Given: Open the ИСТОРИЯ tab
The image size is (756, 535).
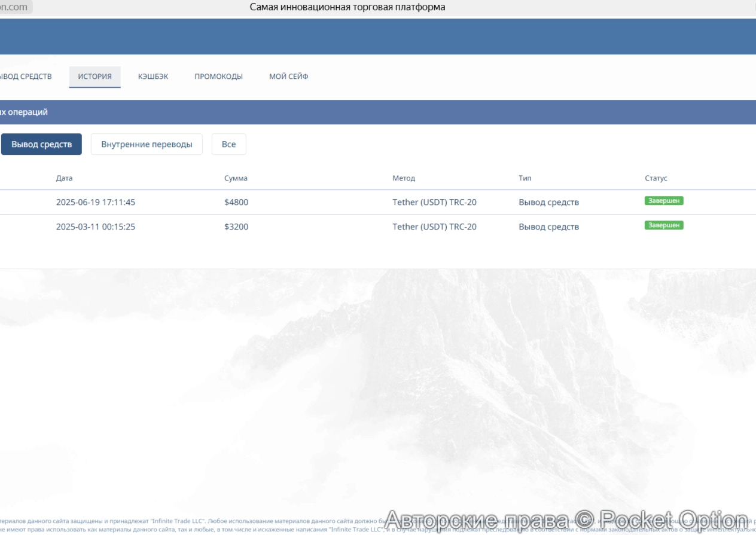Looking at the screenshot, I should [x=94, y=77].
